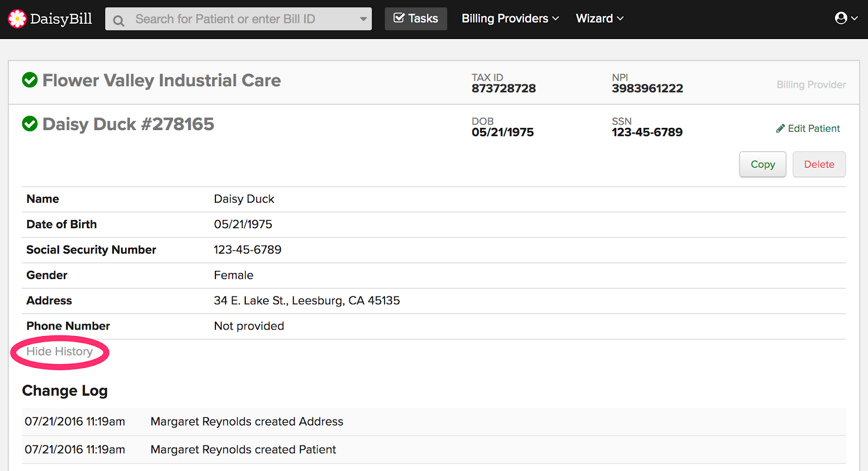Open Flower Valley Industrial Care heading
Image resolution: width=868 pixels, height=471 pixels.
click(162, 80)
